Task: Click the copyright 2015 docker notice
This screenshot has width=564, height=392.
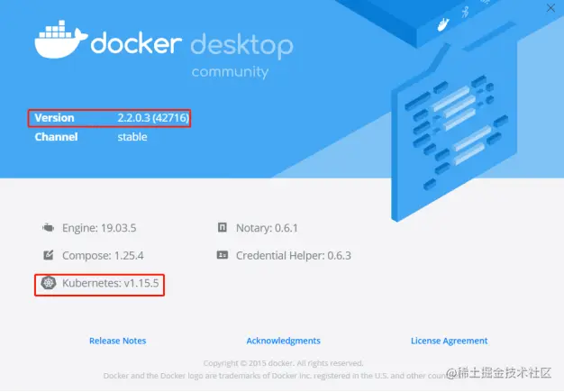Action: (x=283, y=363)
